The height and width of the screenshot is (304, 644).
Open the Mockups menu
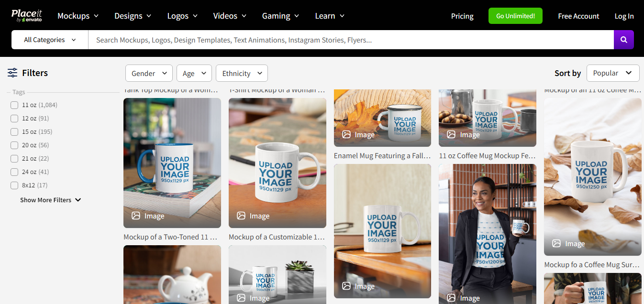78,16
